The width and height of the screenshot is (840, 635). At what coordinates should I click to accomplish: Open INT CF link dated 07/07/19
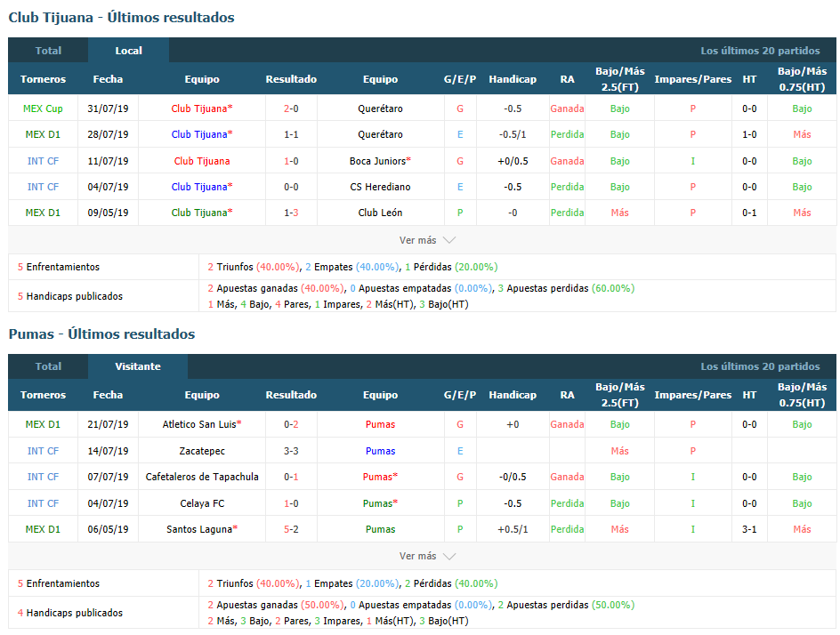point(43,477)
